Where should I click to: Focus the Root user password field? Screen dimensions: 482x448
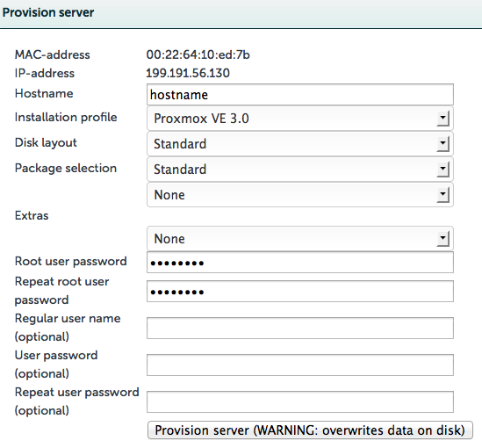pos(300,263)
